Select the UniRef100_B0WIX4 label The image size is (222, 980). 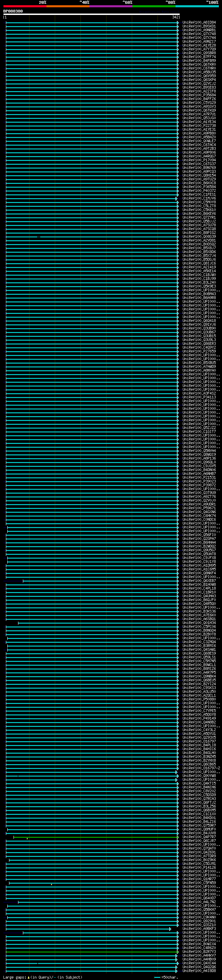(x=199, y=944)
